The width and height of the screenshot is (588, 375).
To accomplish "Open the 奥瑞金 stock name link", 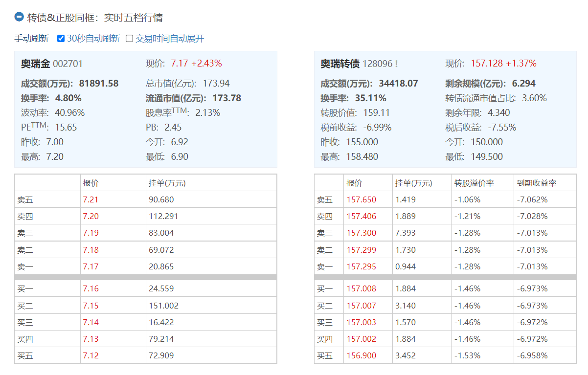I will click(x=35, y=64).
